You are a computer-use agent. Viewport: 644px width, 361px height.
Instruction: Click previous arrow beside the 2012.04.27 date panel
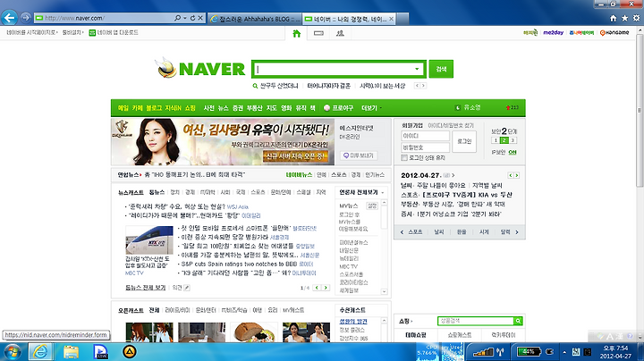(511, 175)
